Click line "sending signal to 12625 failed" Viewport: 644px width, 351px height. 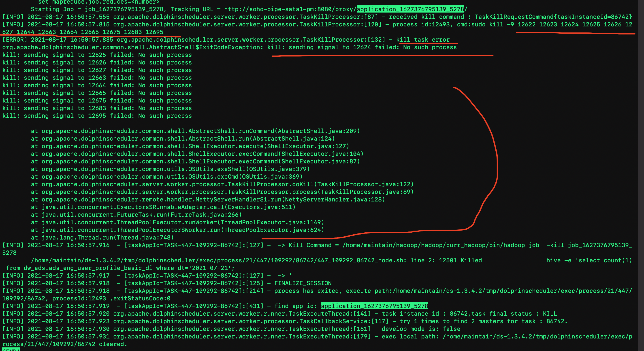pos(97,55)
